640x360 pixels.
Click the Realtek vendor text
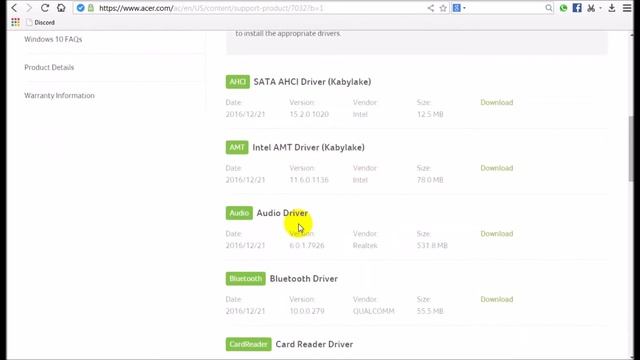point(365,246)
